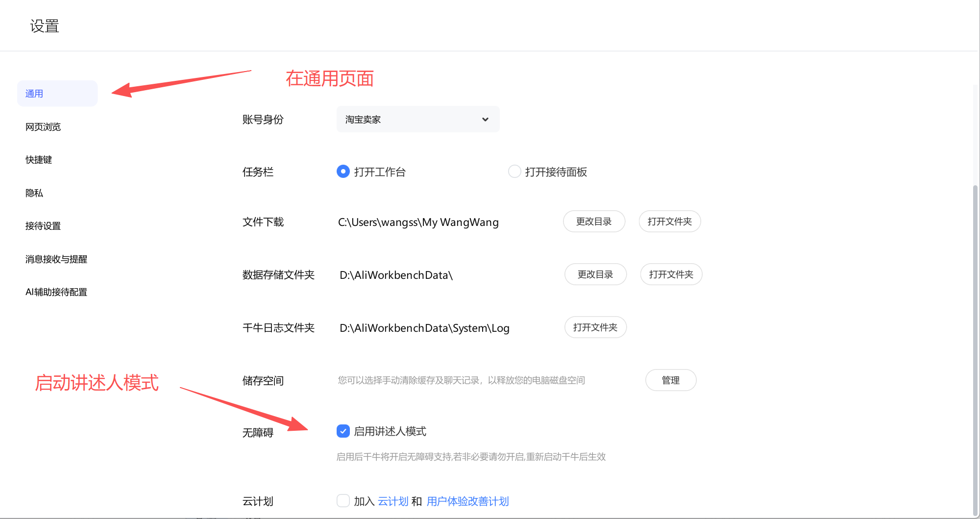Open the 快捷键 settings section
980x519 pixels.
[x=39, y=160]
